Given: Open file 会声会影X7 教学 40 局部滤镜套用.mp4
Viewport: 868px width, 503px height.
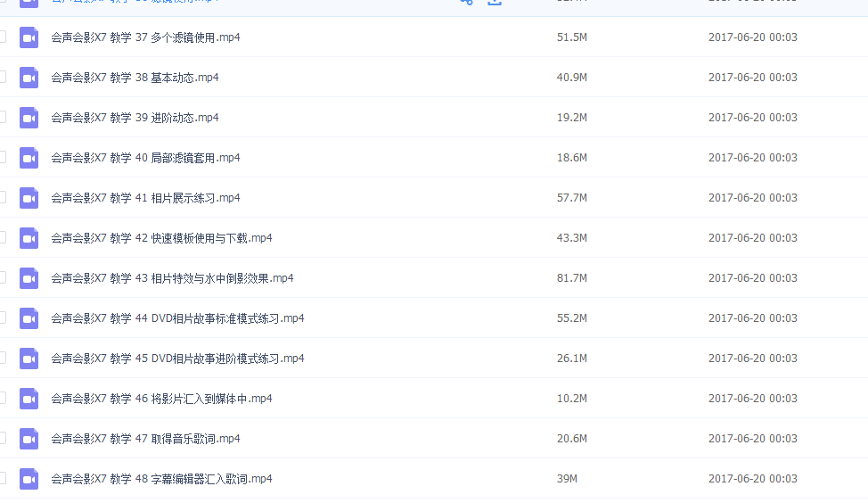Looking at the screenshot, I should [x=145, y=158].
